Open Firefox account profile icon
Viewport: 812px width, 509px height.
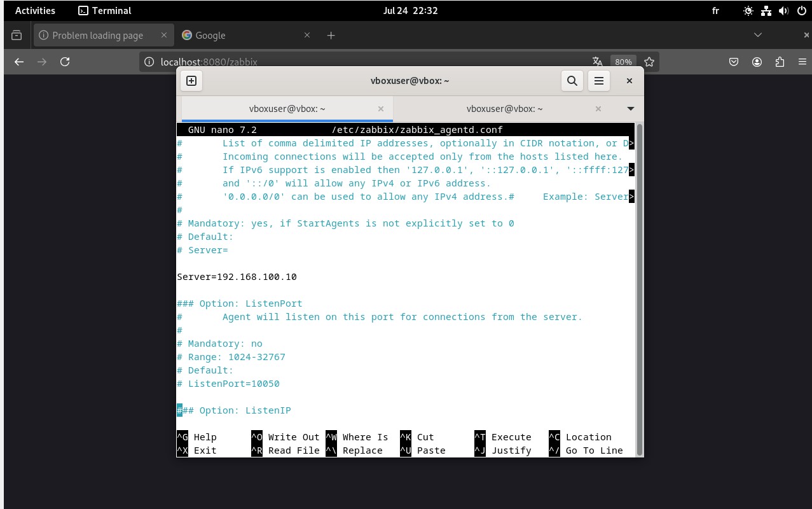coord(757,62)
